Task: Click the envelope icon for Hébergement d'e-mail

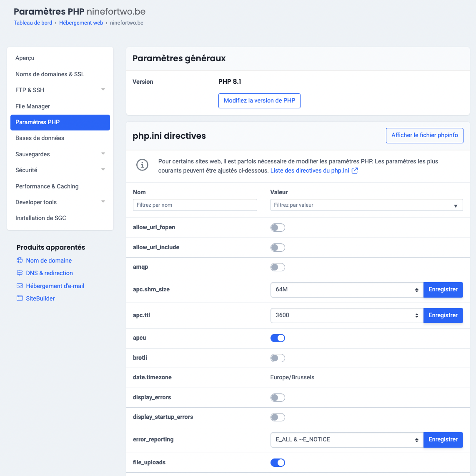Action: [x=20, y=286]
